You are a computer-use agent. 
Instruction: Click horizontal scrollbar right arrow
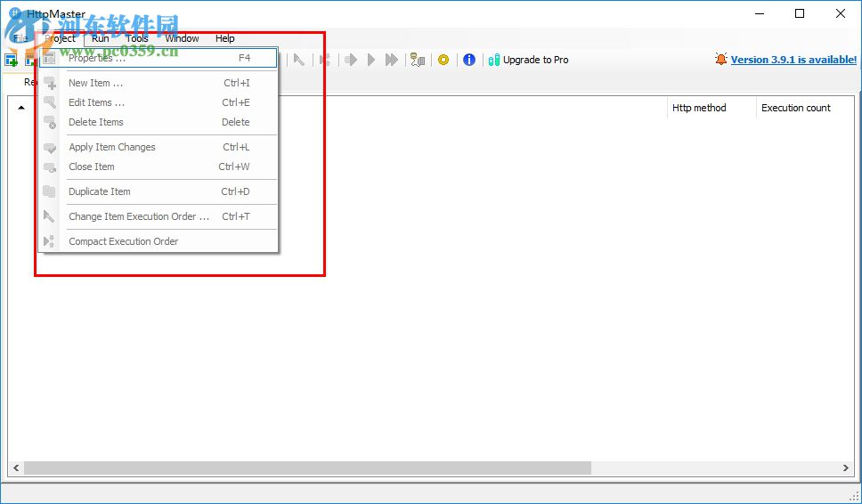(x=845, y=468)
